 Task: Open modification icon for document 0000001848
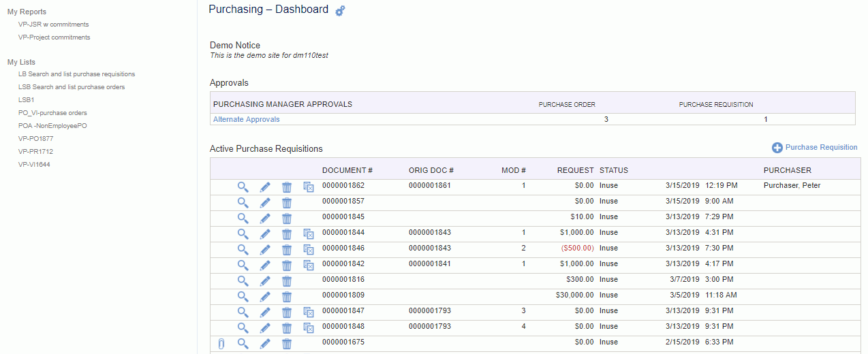coord(309,327)
